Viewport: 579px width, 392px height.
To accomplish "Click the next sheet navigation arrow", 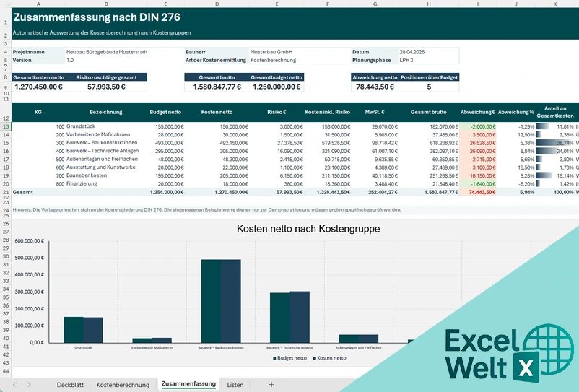I will [30, 385].
